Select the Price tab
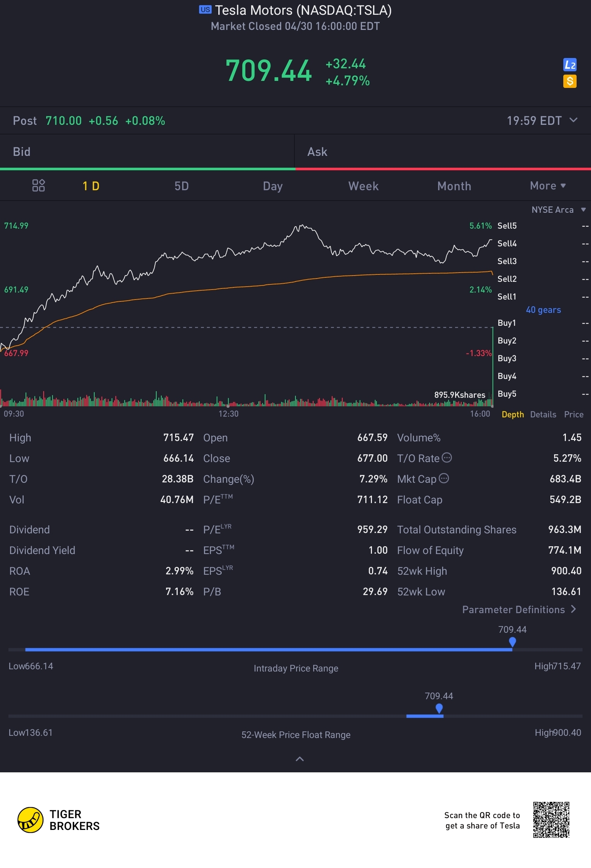Viewport: 591px width, 868px height. [574, 414]
